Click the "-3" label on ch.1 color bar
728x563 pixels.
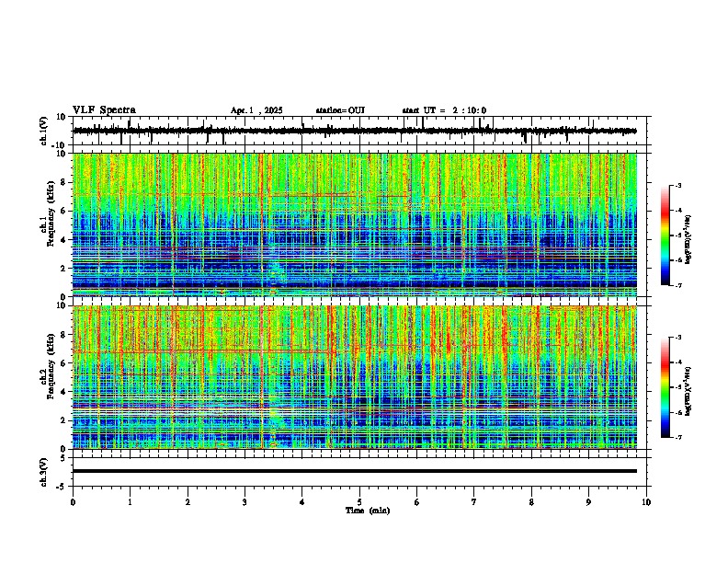pos(677,186)
